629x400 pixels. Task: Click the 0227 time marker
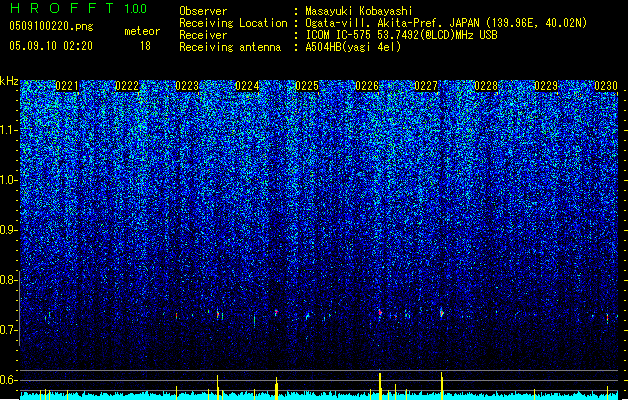(426, 86)
